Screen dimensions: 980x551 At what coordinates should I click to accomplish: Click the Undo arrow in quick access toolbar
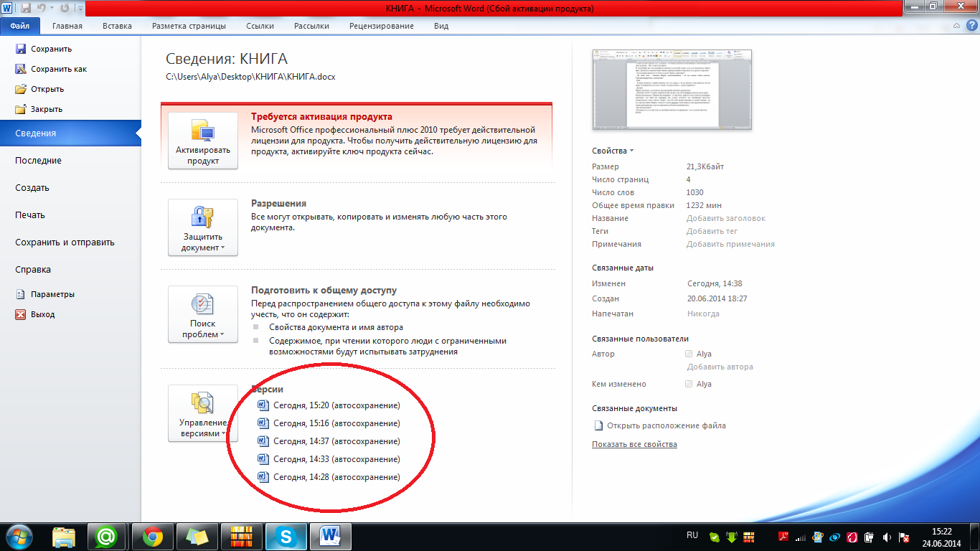(43, 9)
